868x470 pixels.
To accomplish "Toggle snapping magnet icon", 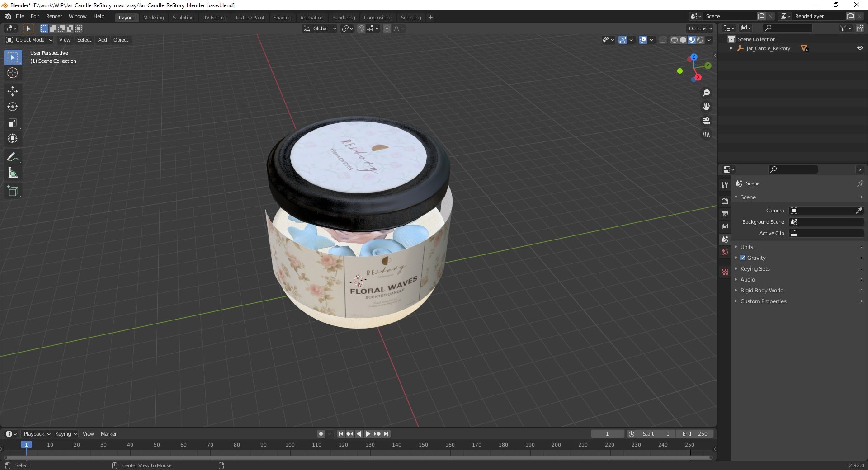I will point(361,28).
